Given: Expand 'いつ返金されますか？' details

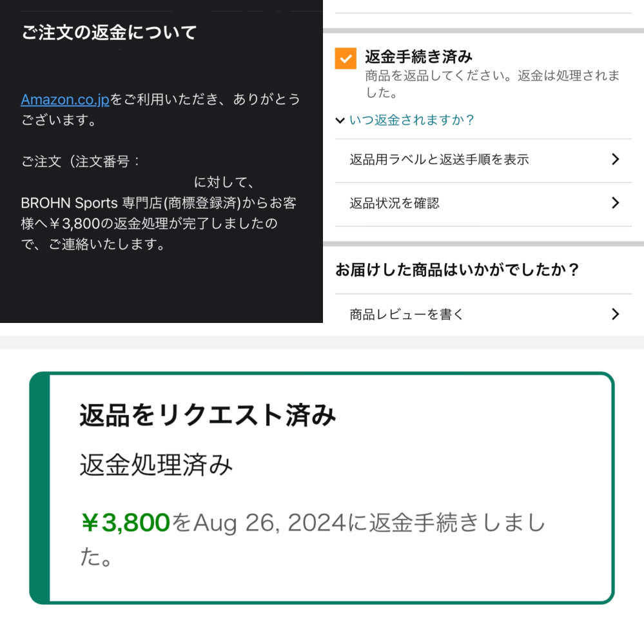Looking at the screenshot, I should pyautogui.click(x=411, y=120).
